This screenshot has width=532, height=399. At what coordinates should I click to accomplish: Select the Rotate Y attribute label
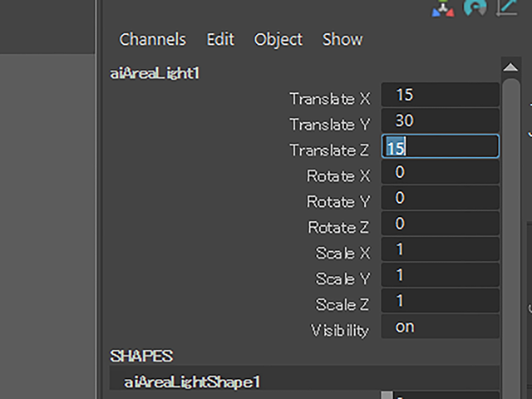tap(338, 202)
